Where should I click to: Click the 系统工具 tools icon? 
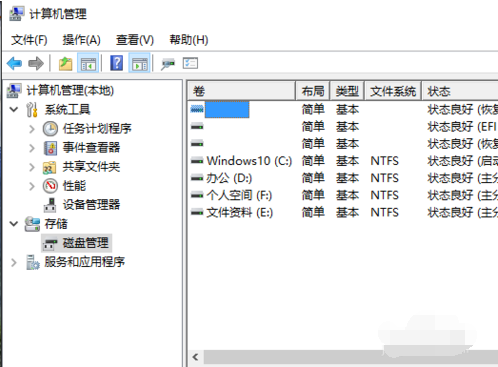[x=32, y=110]
